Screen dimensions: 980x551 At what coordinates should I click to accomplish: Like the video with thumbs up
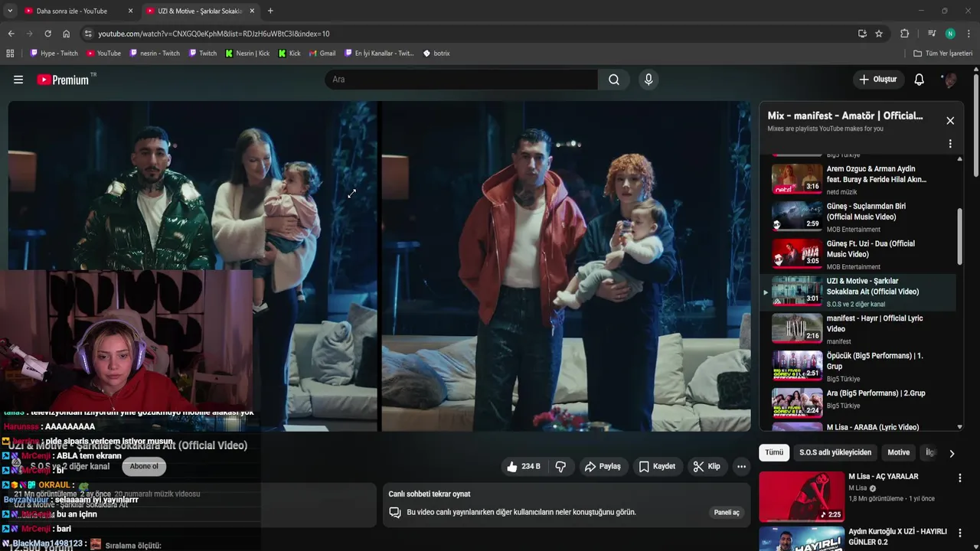pos(523,466)
